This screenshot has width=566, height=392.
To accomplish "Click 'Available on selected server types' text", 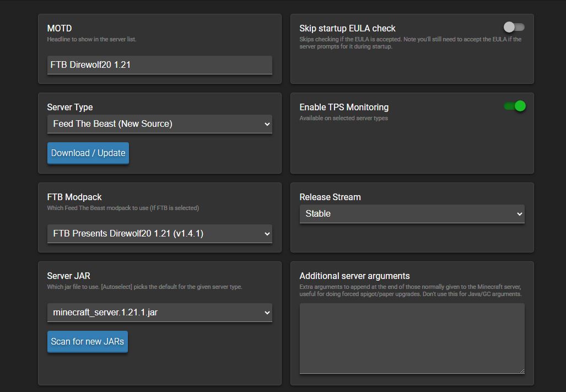I will [x=344, y=118].
